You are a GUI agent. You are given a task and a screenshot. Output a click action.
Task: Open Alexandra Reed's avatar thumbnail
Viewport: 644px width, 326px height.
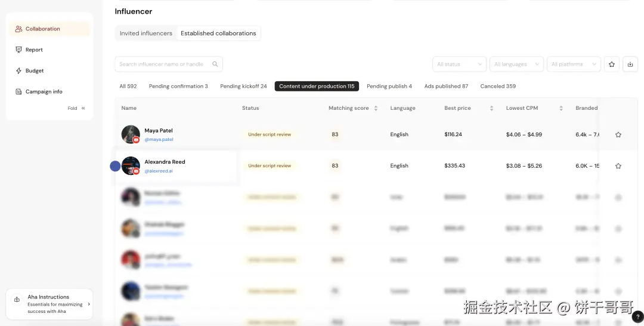(x=131, y=165)
